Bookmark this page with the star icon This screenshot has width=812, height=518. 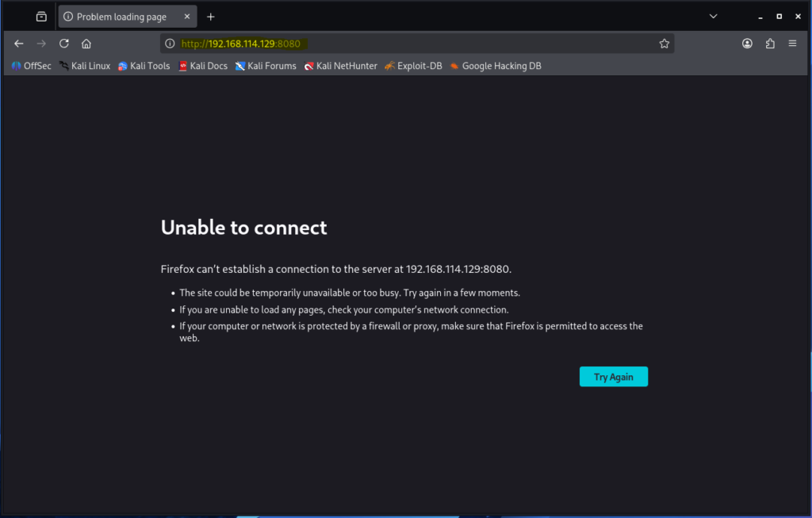click(665, 44)
